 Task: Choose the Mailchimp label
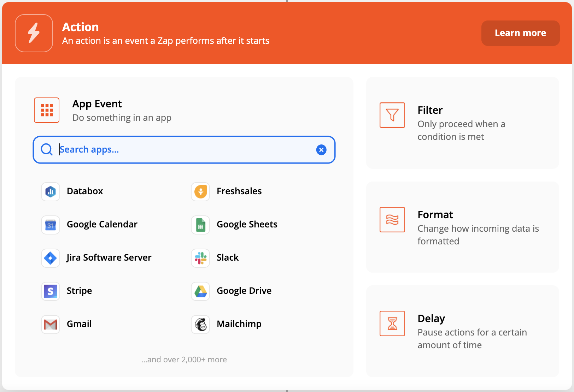[239, 324]
